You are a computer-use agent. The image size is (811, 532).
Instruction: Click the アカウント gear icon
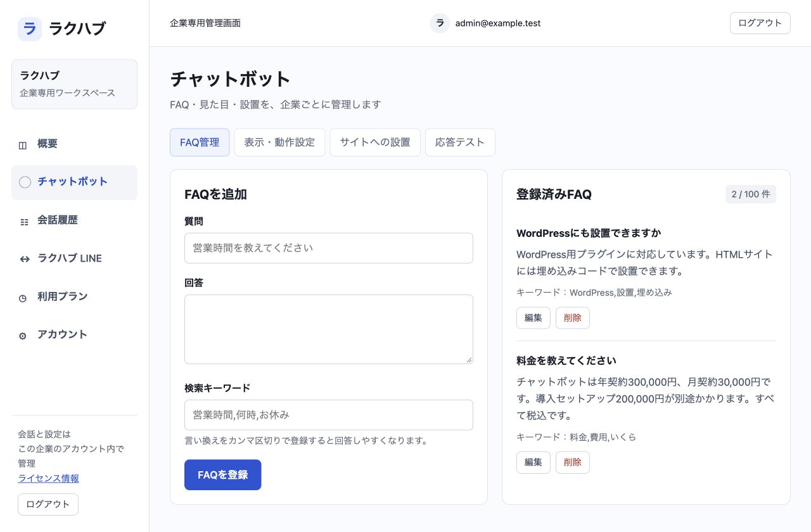click(23, 336)
